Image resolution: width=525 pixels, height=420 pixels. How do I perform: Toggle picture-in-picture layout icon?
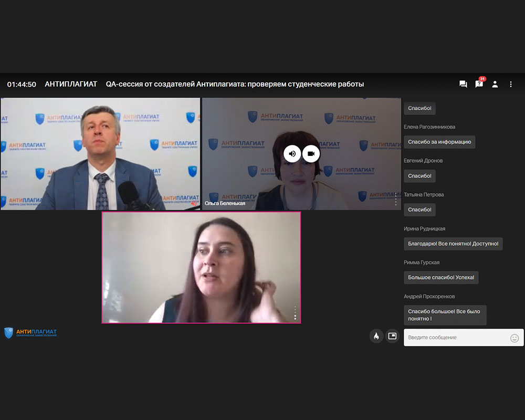click(392, 336)
